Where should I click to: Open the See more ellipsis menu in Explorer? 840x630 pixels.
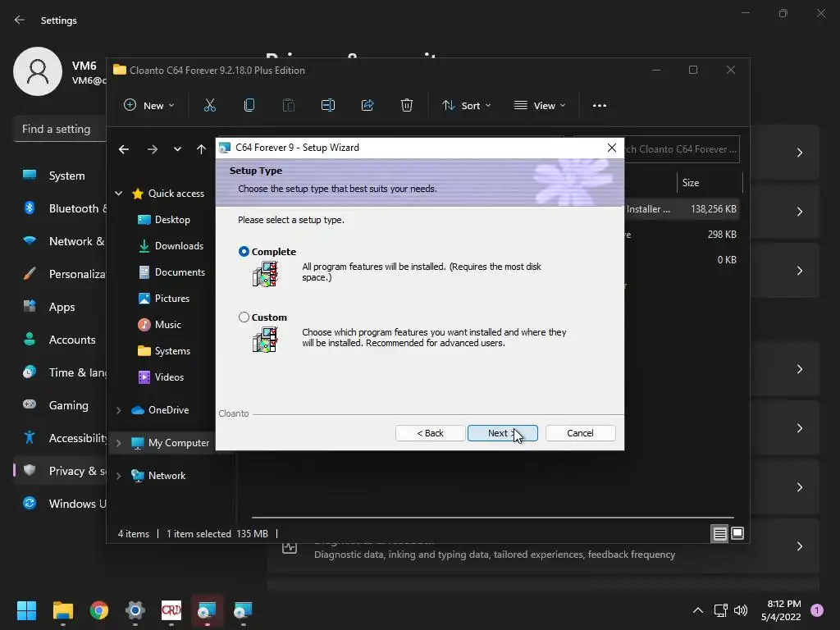(600, 106)
